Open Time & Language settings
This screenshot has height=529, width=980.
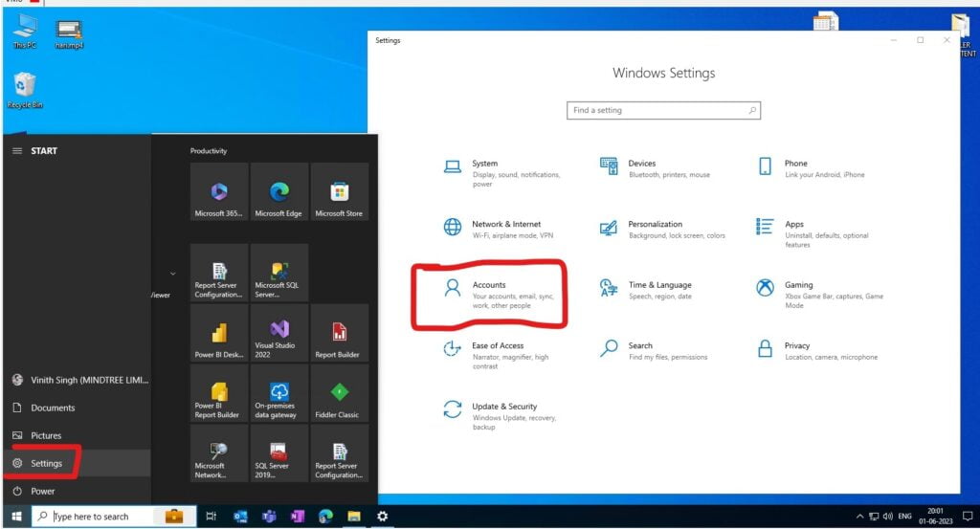(646, 290)
